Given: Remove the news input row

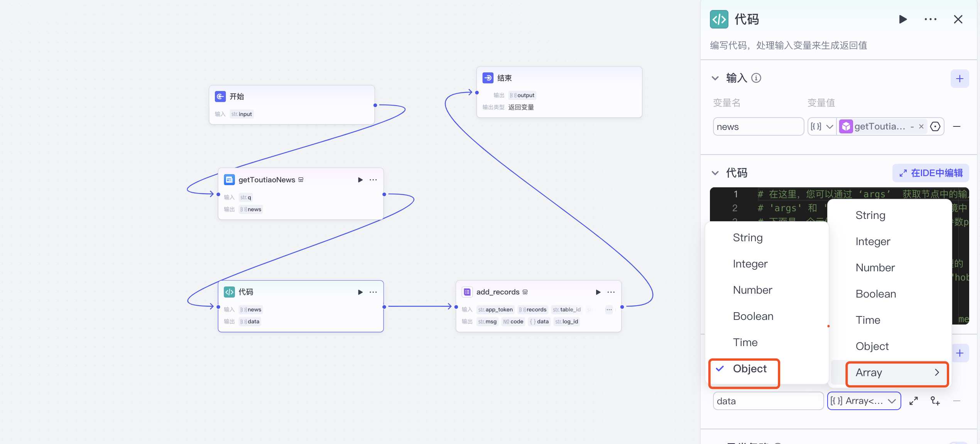Looking at the screenshot, I should coord(957,127).
